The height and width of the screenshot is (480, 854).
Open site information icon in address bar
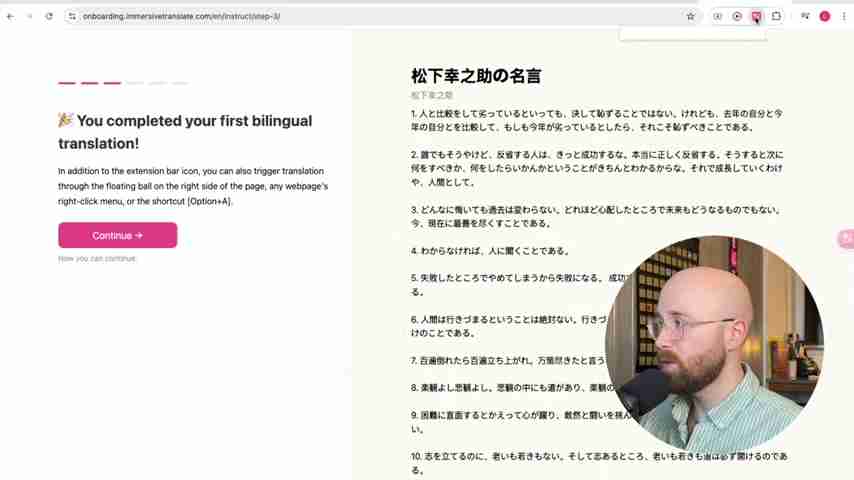click(x=72, y=16)
